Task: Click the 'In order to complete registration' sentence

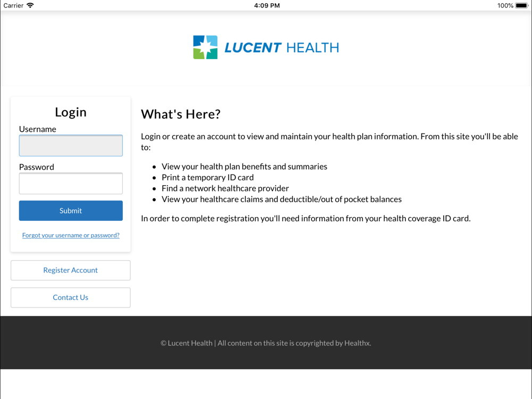Action: 306,218
